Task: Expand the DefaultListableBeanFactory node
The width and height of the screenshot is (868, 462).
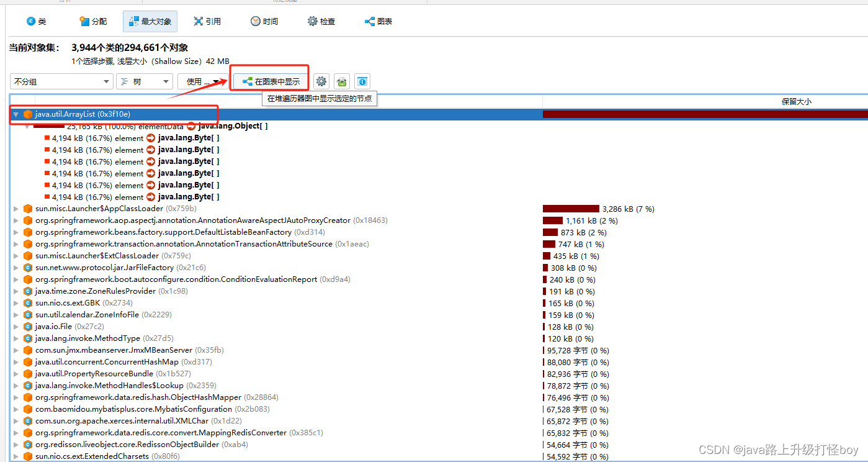Action: pos(16,232)
